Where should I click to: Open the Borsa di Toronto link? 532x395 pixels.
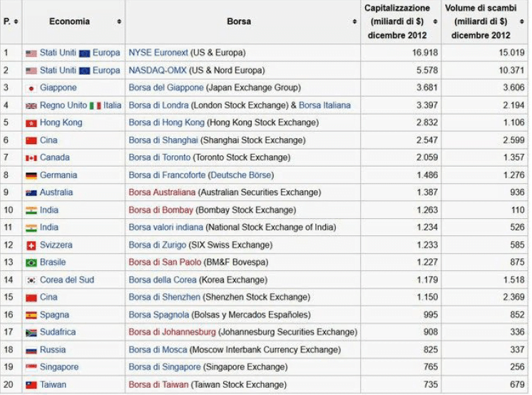pos(160,158)
